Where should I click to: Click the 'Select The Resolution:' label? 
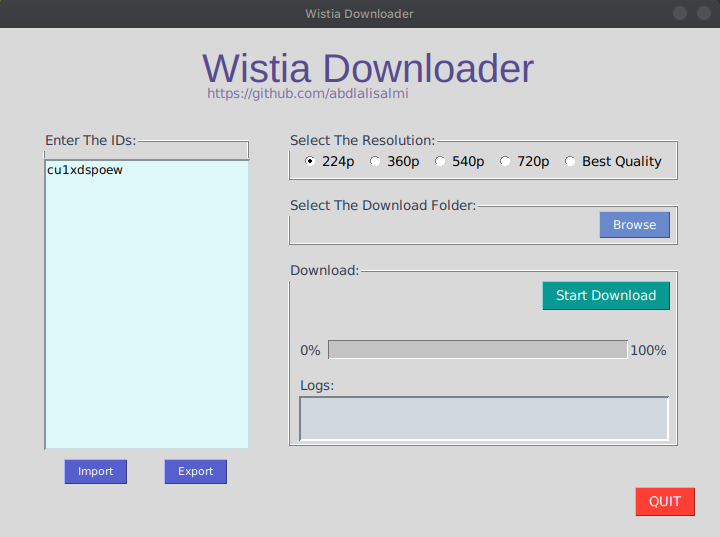pos(362,140)
